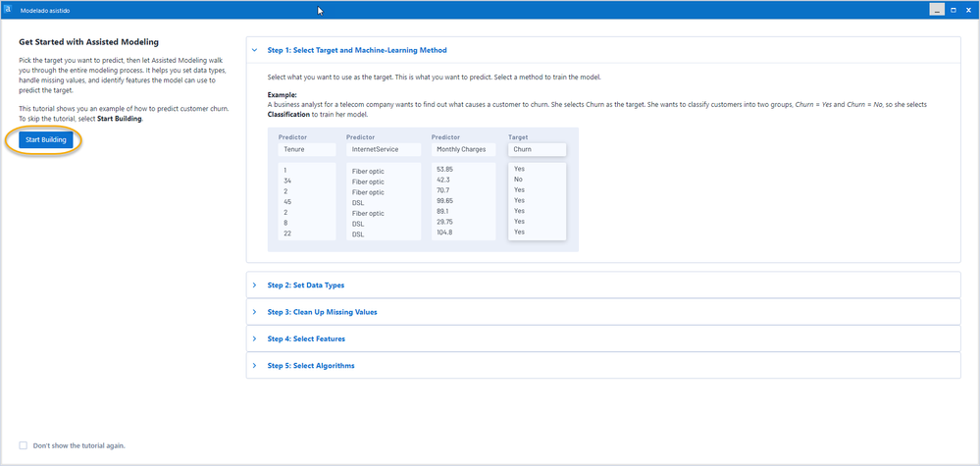Click the 'Modelado asistido' window title

click(43, 11)
